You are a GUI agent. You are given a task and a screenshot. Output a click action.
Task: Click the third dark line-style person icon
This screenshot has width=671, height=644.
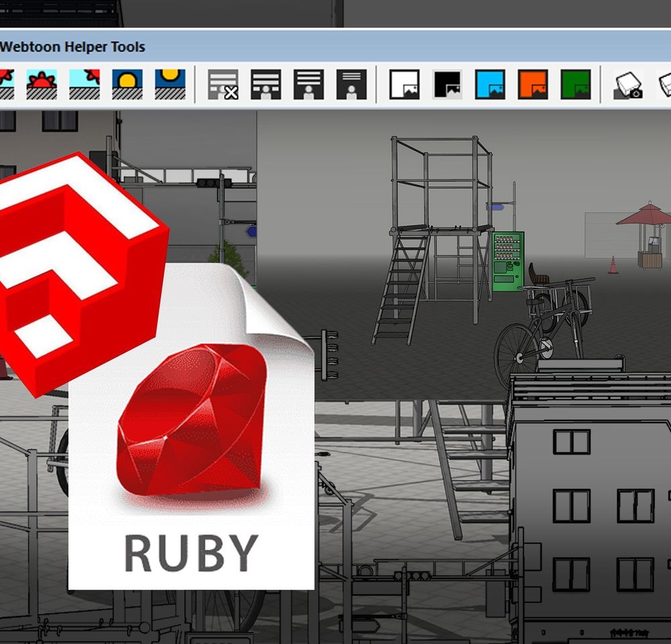352,85
